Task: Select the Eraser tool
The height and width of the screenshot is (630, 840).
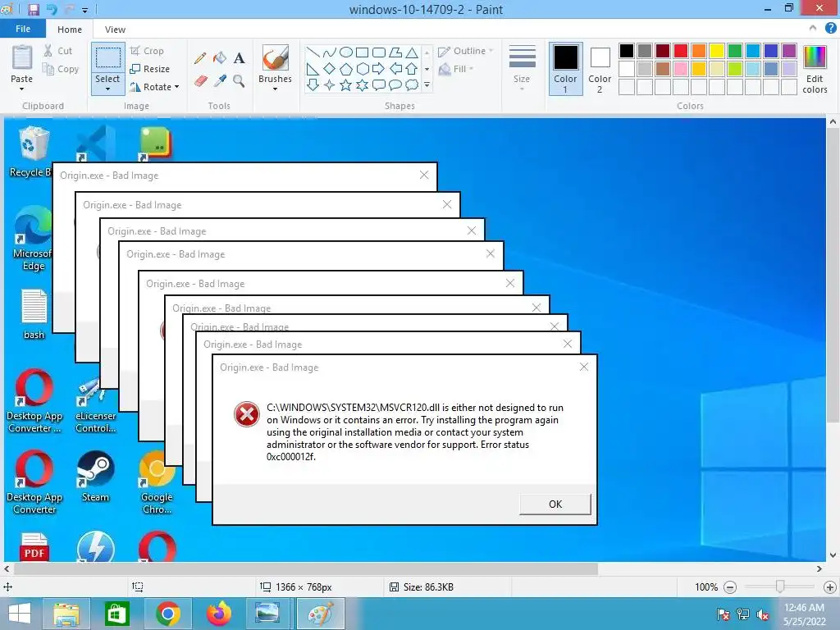Action: point(200,81)
